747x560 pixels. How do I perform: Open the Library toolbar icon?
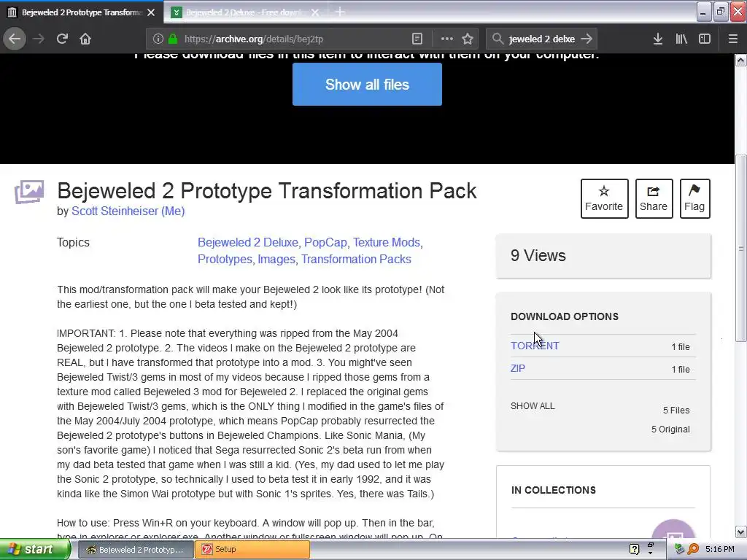[681, 39]
